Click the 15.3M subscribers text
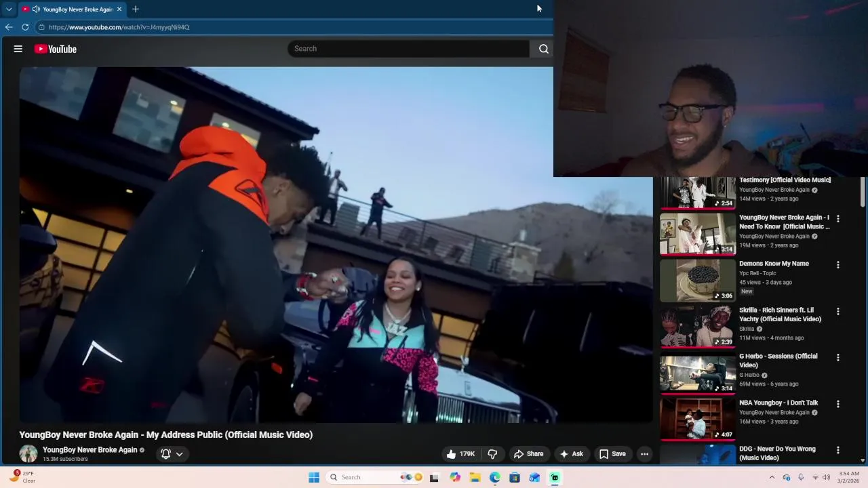This screenshot has width=868, height=488. 65,459
